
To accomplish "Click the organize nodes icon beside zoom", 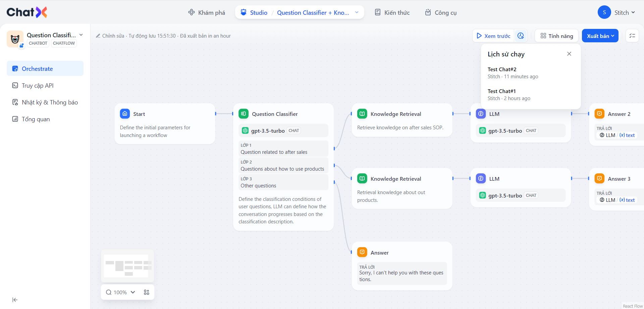I will click(x=147, y=292).
